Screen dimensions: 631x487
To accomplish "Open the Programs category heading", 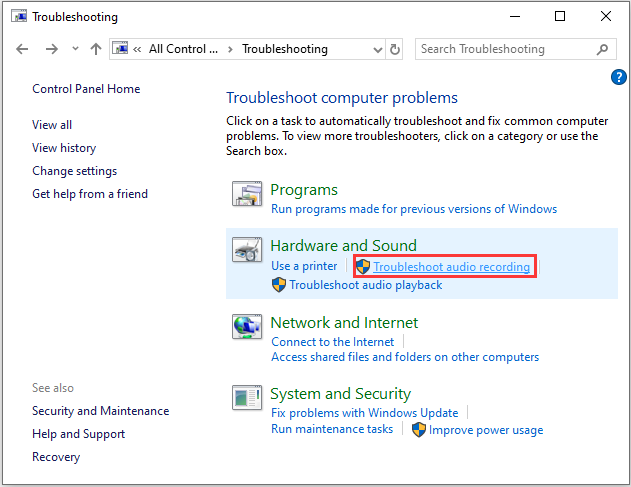I will (304, 190).
